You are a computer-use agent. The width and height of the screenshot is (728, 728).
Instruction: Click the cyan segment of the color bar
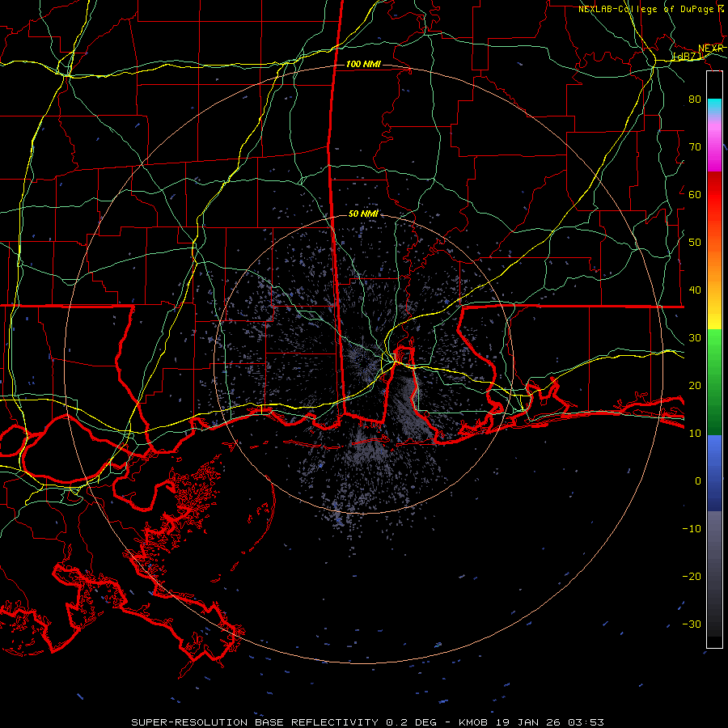point(714,107)
